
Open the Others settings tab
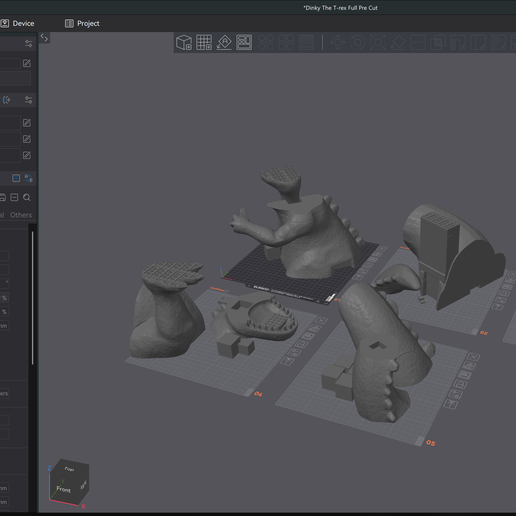21,215
